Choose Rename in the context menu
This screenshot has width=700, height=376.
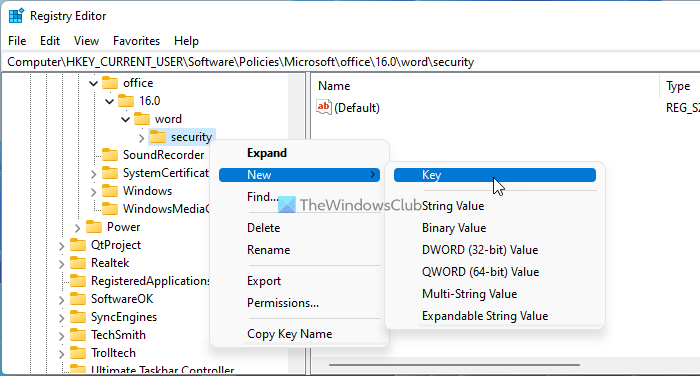click(x=299, y=250)
